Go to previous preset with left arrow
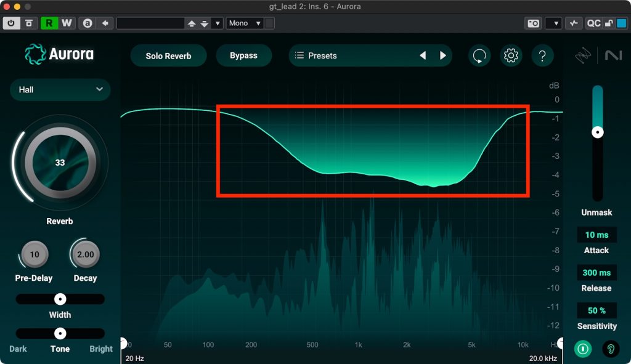The image size is (631, 364). tap(423, 55)
